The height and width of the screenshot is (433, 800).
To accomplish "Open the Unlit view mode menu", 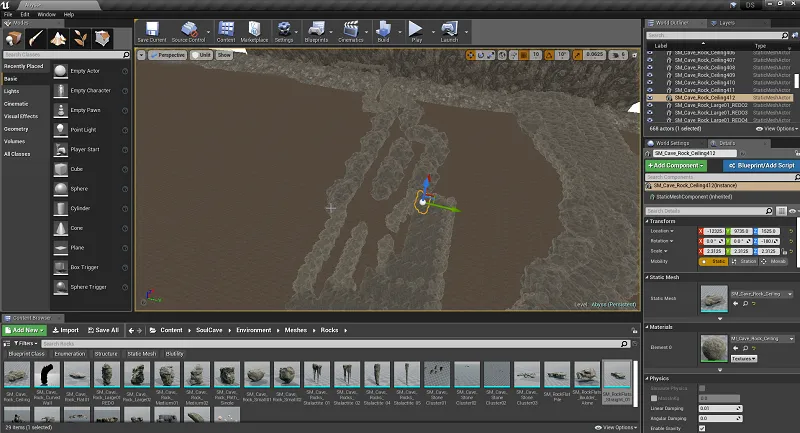I will point(201,55).
